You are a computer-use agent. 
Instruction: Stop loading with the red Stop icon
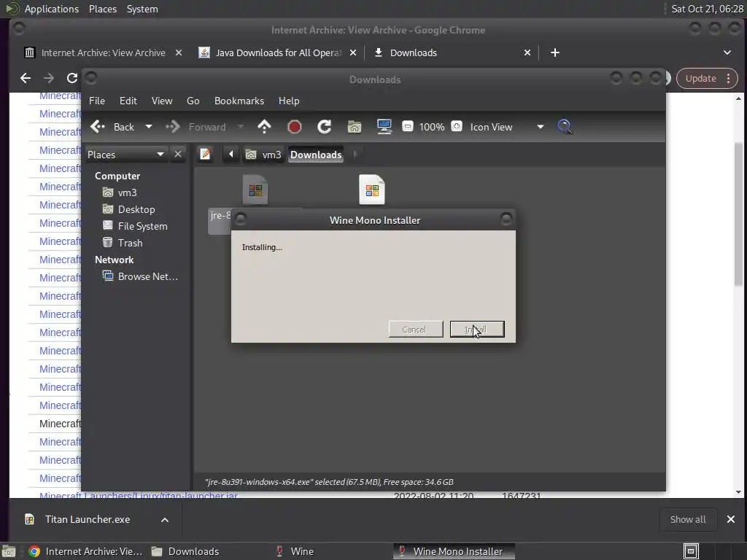click(295, 127)
